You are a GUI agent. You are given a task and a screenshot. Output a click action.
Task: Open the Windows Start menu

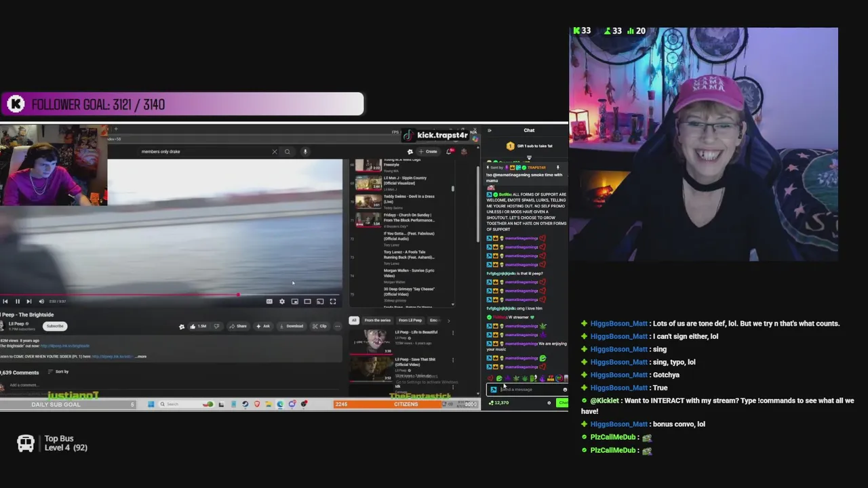[x=151, y=405]
